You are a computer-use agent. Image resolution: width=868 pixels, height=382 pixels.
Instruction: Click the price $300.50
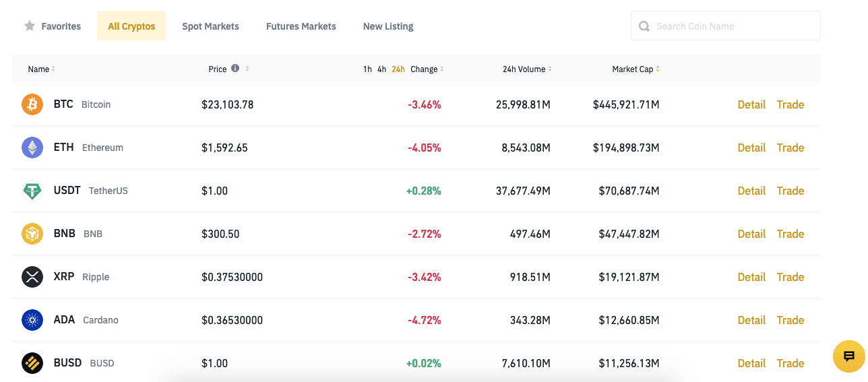(220, 234)
